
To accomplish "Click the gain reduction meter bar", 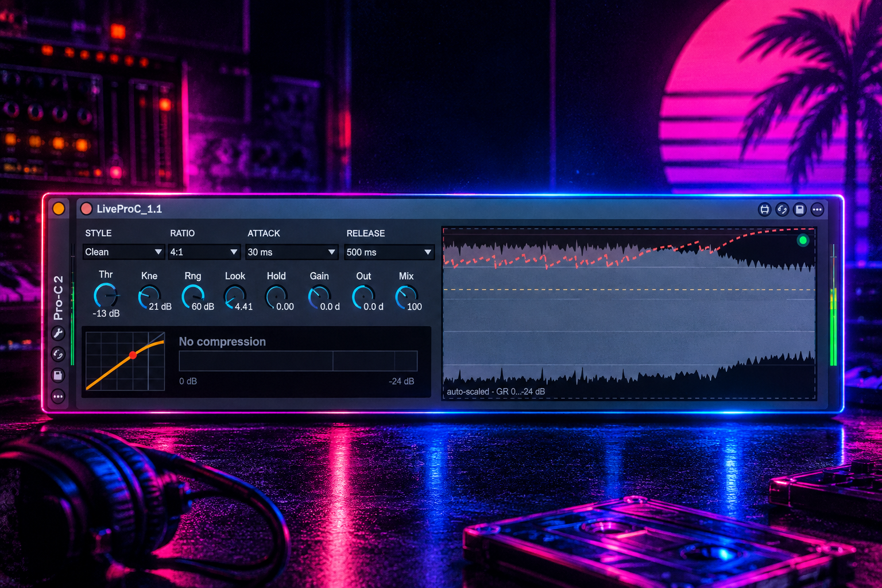I will pyautogui.click(x=298, y=361).
